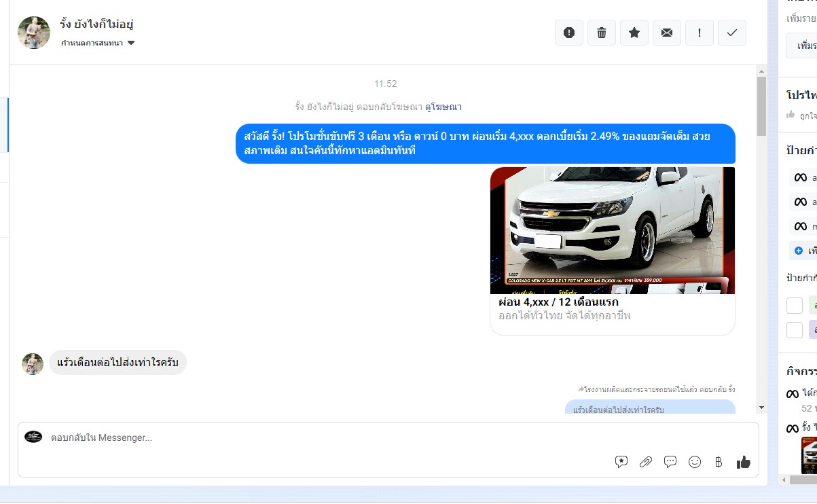Star this conversation for follow-up
This screenshot has width=817, height=504.
pos(634,33)
